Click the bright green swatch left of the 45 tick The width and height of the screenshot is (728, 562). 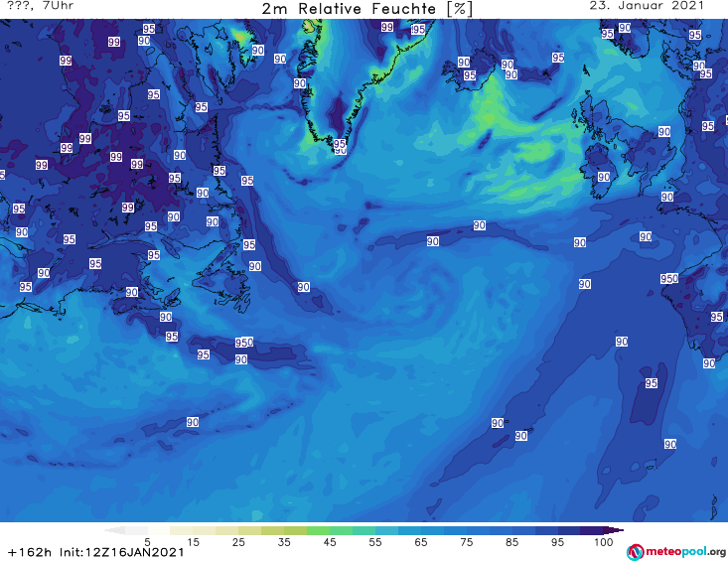pos(318,530)
